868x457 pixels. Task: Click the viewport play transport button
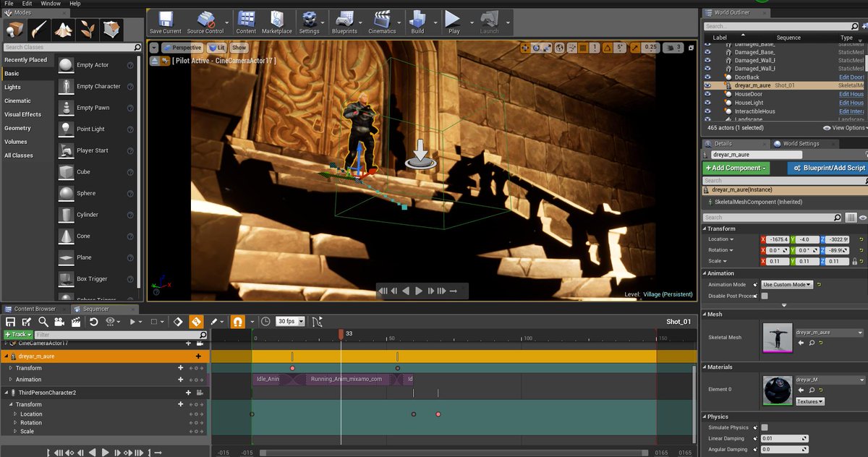[418, 291]
